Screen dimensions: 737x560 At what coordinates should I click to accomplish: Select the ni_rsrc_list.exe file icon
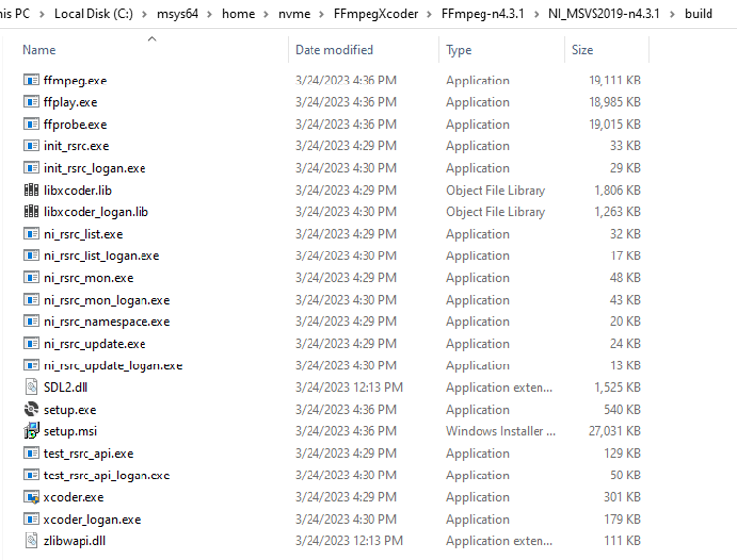(31, 234)
